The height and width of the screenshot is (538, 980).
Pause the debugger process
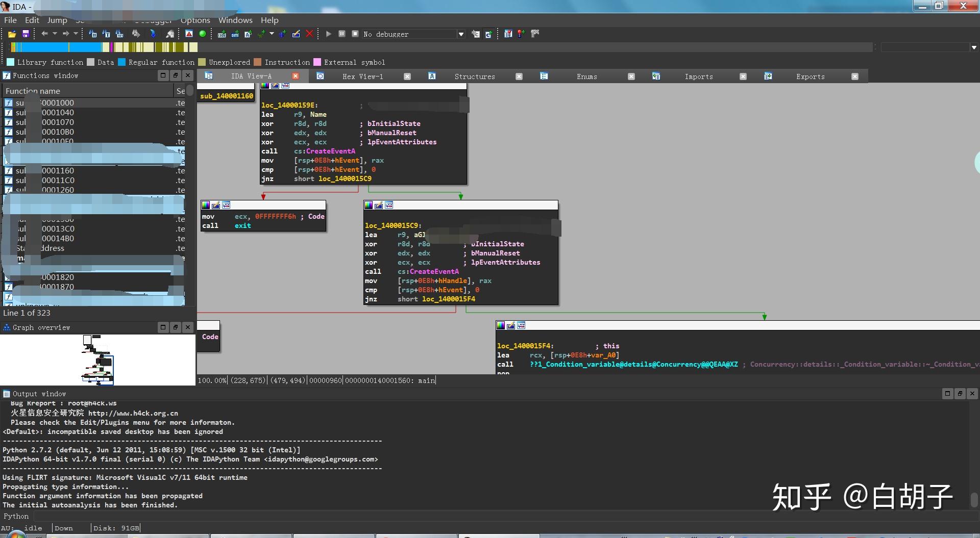[341, 34]
